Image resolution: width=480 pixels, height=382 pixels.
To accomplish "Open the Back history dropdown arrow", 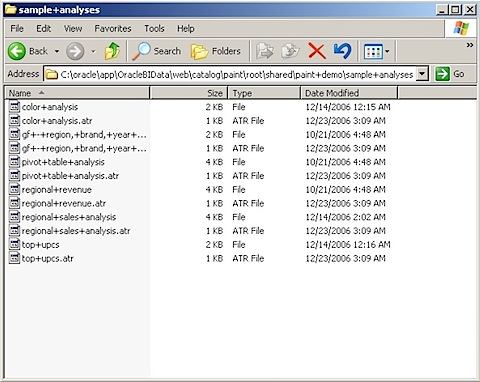I will tap(57, 51).
